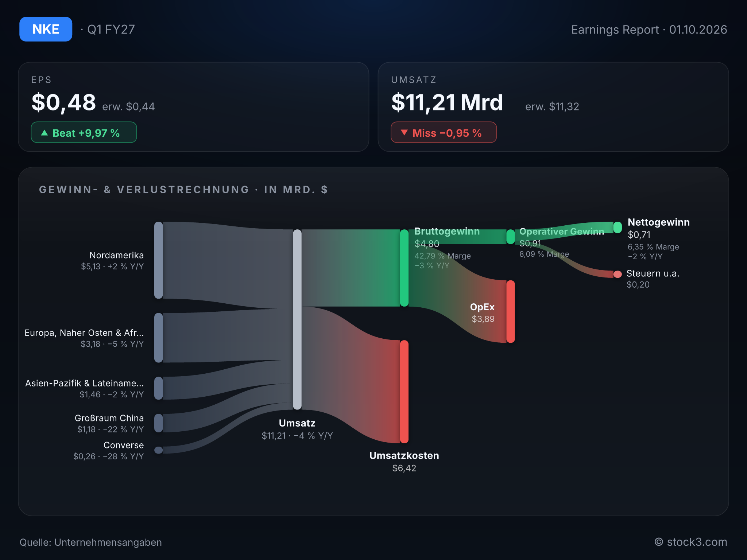Click the OpEx $3,89 value

click(x=483, y=319)
